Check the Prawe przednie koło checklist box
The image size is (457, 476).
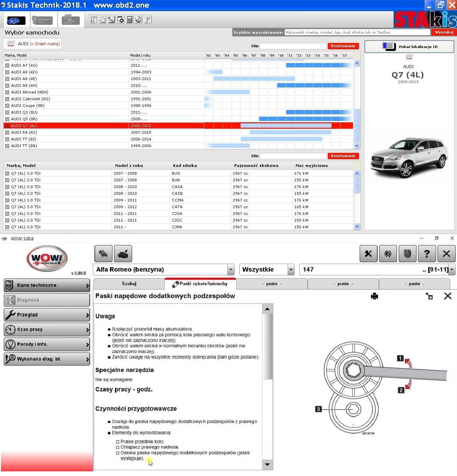click(x=118, y=442)
